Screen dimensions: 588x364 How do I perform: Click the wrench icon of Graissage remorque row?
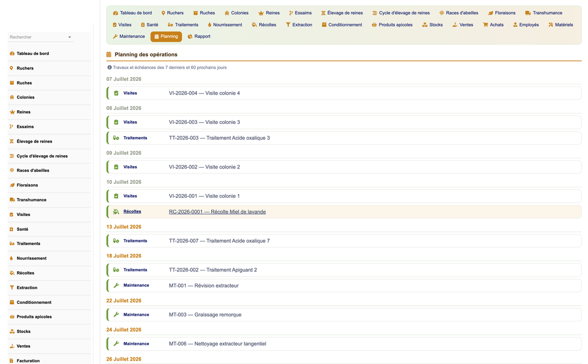tap(116, 315)
